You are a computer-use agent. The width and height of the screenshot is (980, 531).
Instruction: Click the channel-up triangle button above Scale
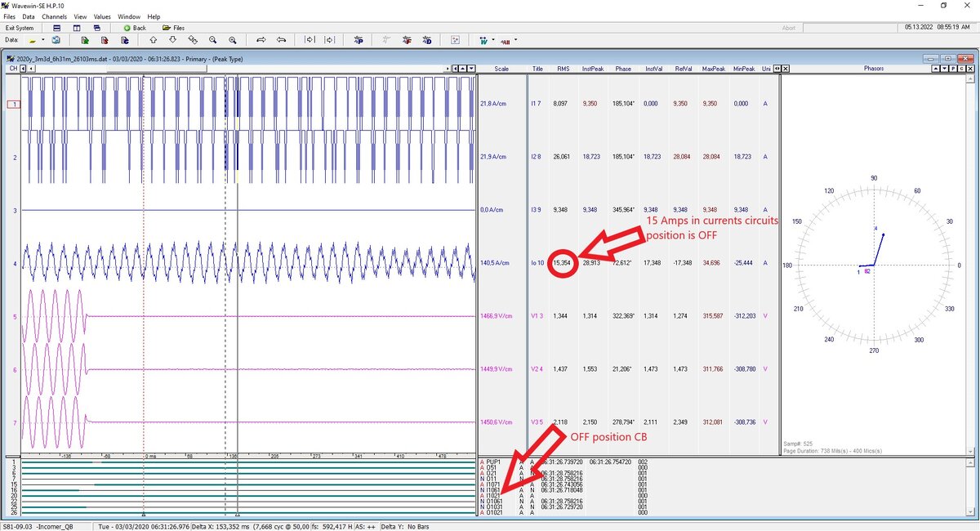[462, 69]
